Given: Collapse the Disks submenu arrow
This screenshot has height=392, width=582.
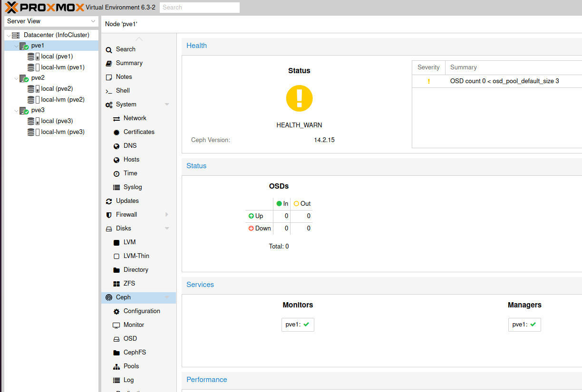Looking at the screenshot, I should pyautogui.click(x=167, y=229).
